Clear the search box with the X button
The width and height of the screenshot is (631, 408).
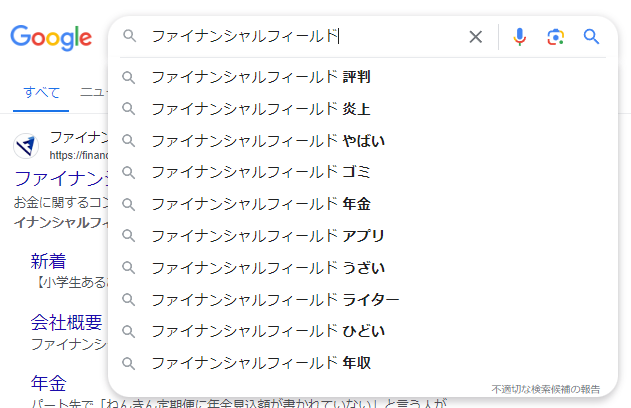coord(476,37)
